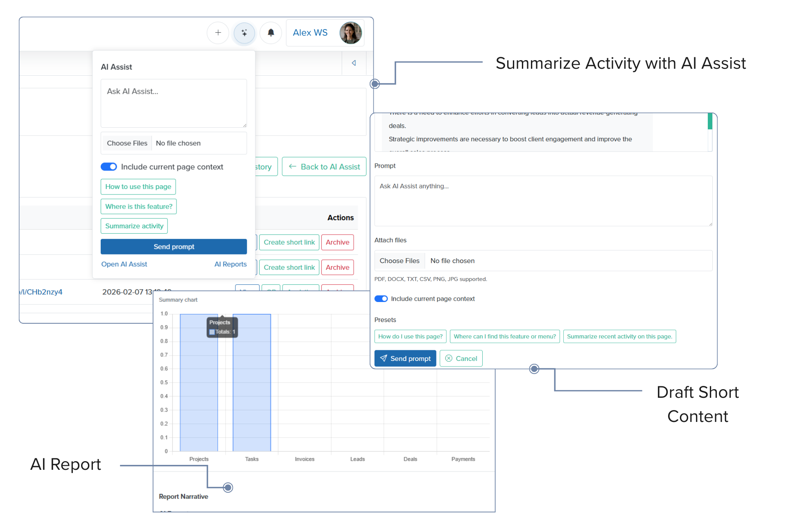
Task: Click second row Create short link button
Action: point(289,267)
